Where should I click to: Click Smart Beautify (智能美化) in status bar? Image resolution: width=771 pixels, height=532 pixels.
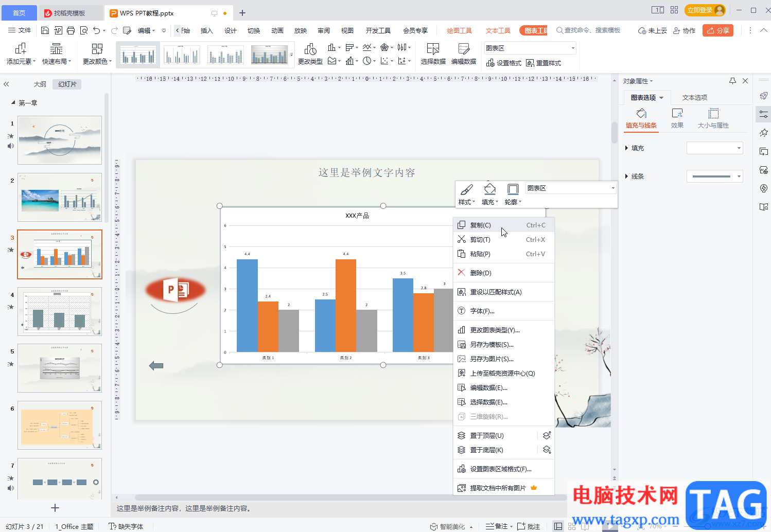pyautogui.click(x=448, y=526)
